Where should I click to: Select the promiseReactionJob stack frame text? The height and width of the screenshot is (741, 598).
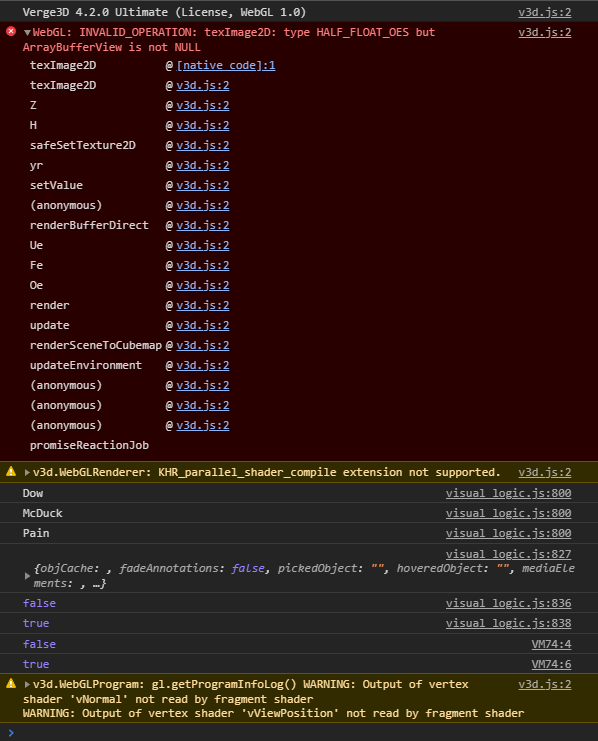pos(89,445)
